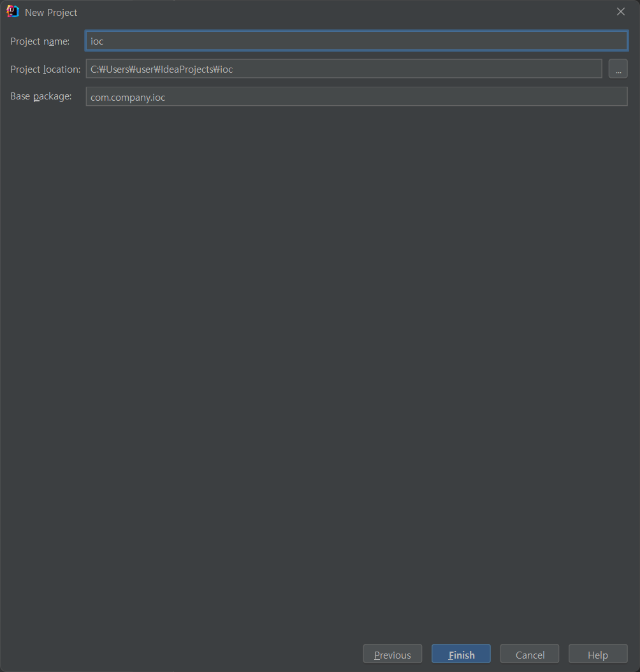Click the "Project location:" label

pyautogui.click(x=45, y=69)
